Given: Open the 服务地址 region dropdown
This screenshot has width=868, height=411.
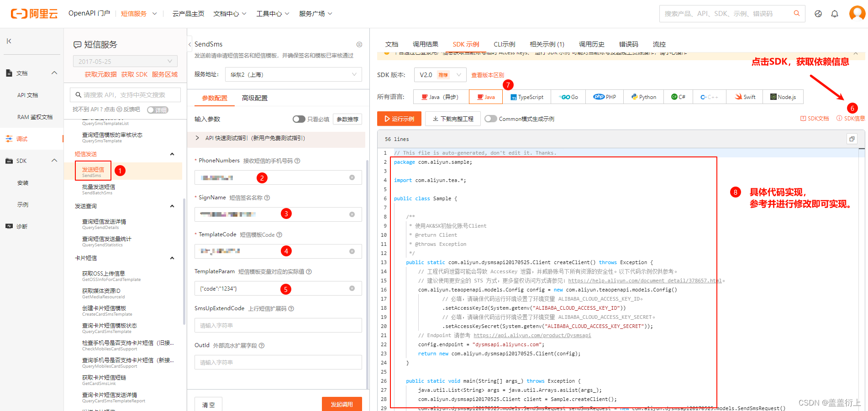Looking at the screenshot, I should [294, 74].
